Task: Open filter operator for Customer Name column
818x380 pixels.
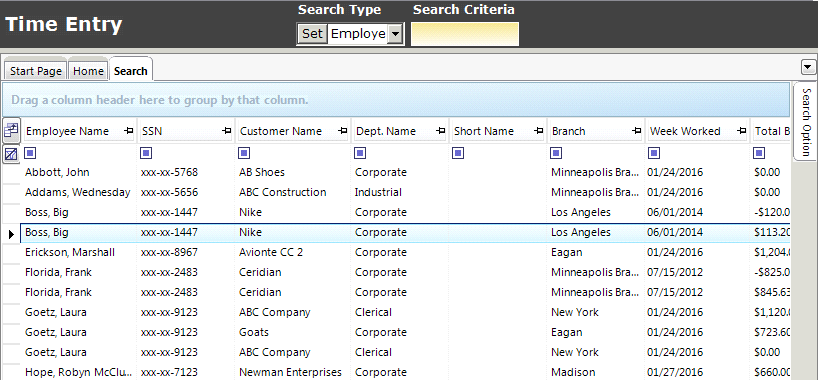Action: click(x=244, y=153)
